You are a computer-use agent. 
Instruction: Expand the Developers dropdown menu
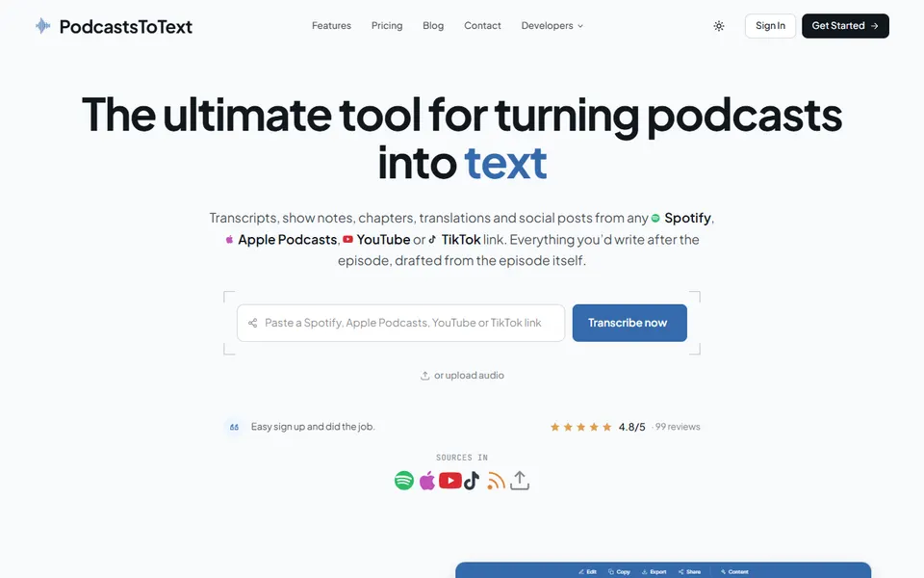[552, 26]
